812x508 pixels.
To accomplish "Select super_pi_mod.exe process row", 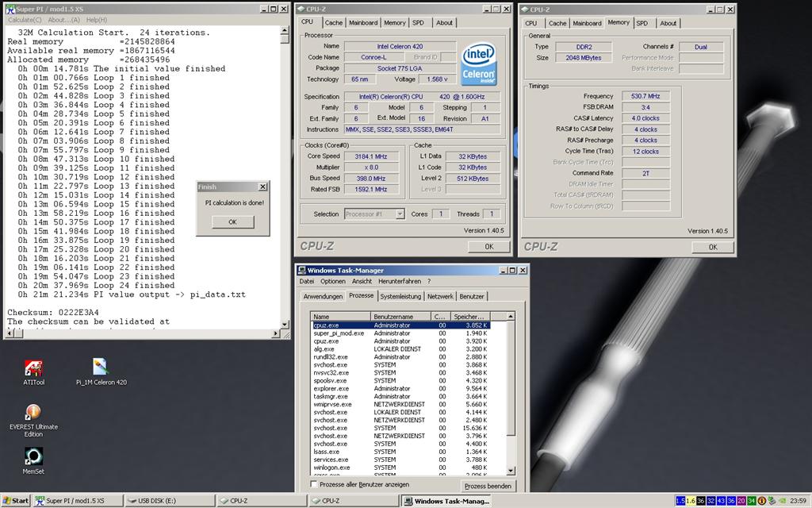I will point(400,333).
